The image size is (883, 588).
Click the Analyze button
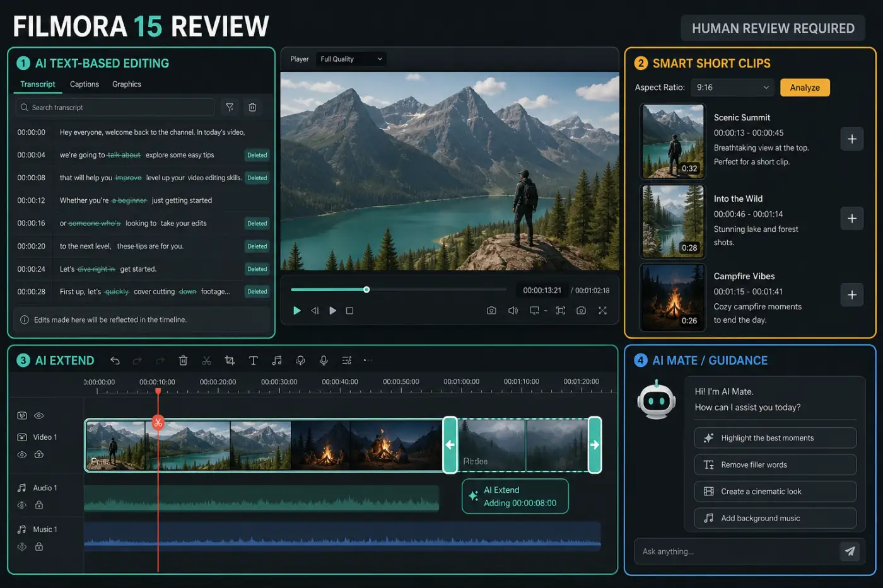[805, 88]
